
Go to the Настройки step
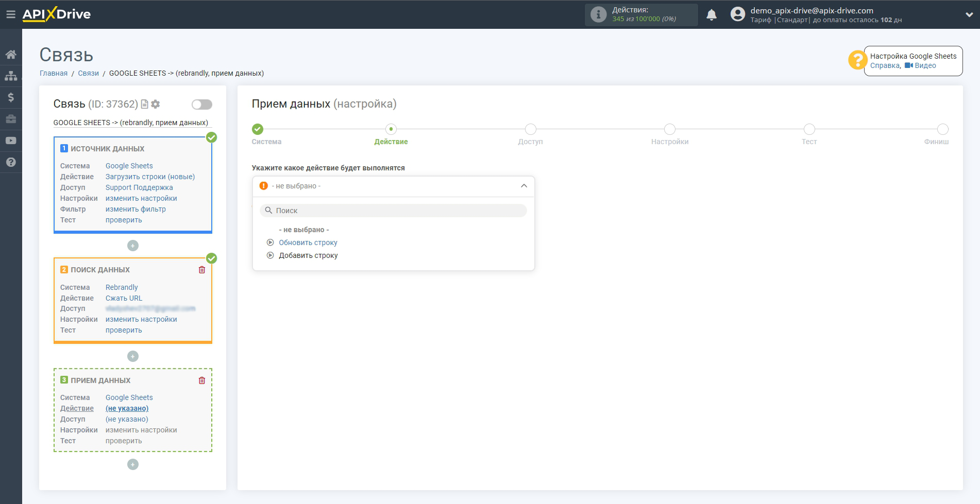[670, 129]
